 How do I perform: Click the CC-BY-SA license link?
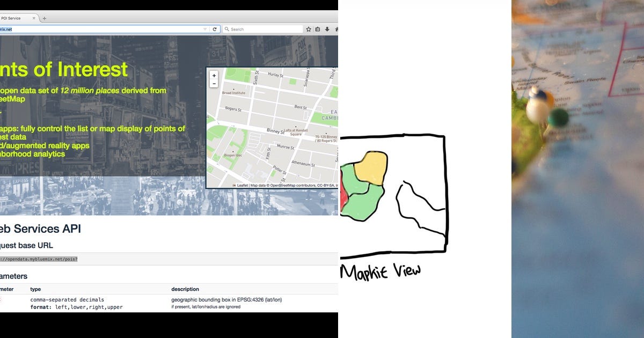326,185
